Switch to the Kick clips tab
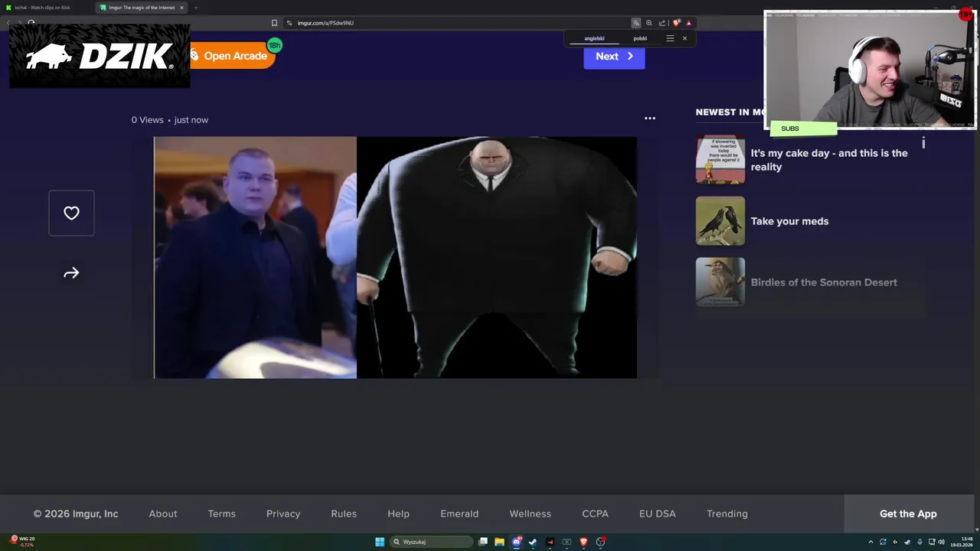The image size is (980, 551). [42, 8]
